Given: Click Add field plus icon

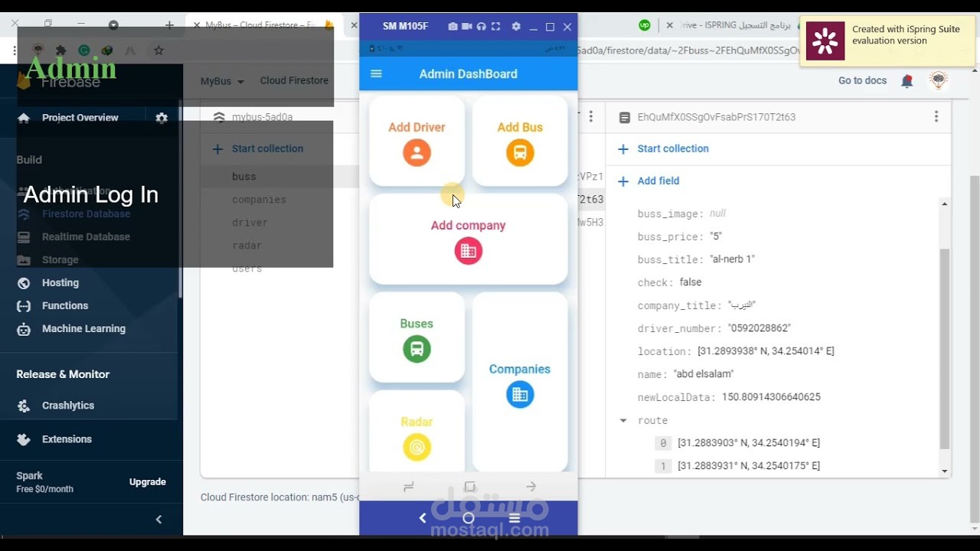Looking at the screenshot, I should [x=623, y=181].
